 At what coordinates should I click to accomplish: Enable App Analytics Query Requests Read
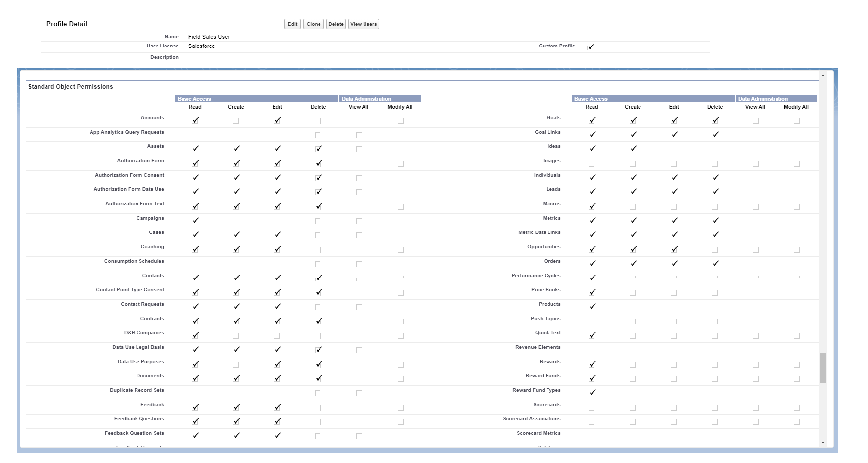click(x=195, y=135)
